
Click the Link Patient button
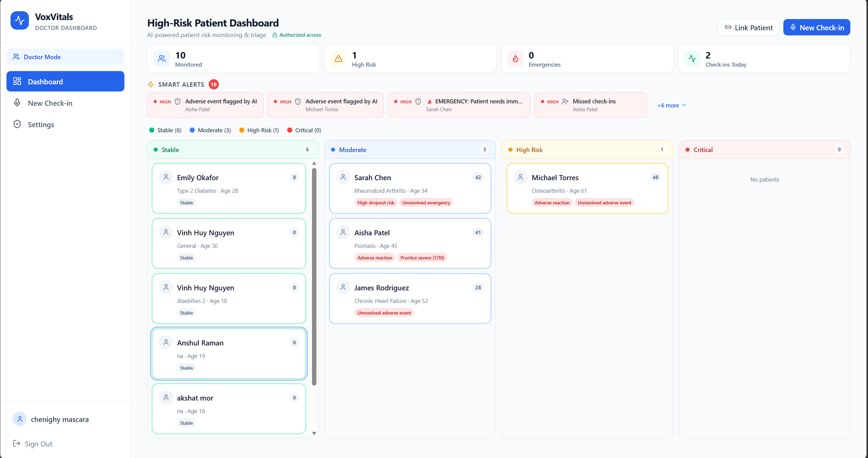[748, 28]
